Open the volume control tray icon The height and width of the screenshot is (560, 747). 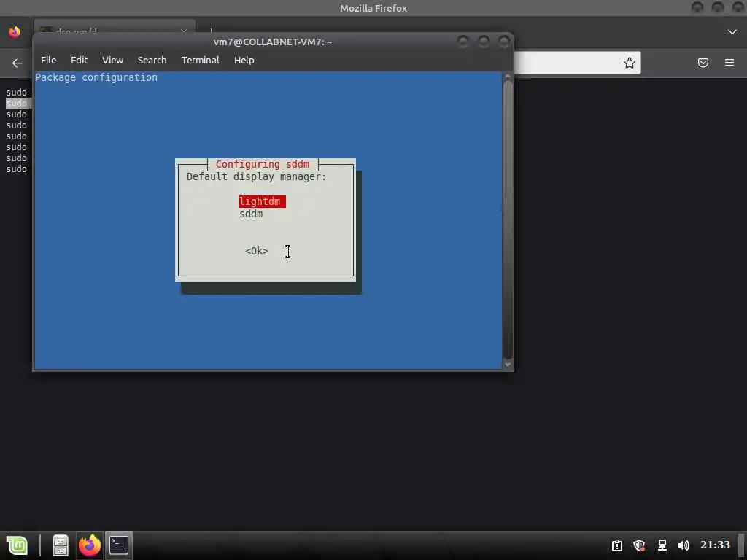684,545
